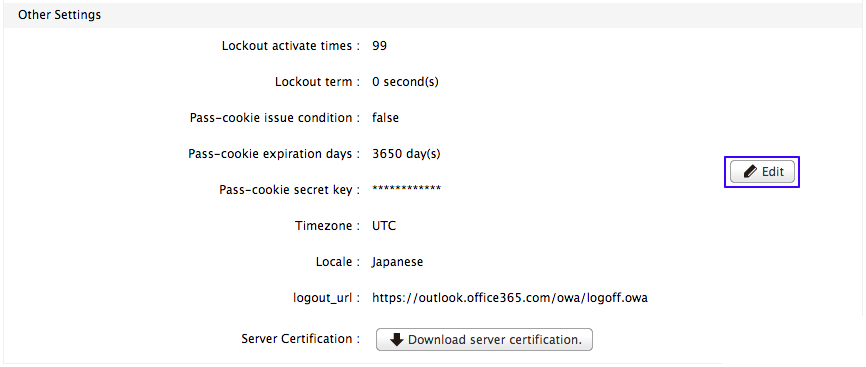Select the 0 second(s) value
866x367 pixels.
[405, 82]
